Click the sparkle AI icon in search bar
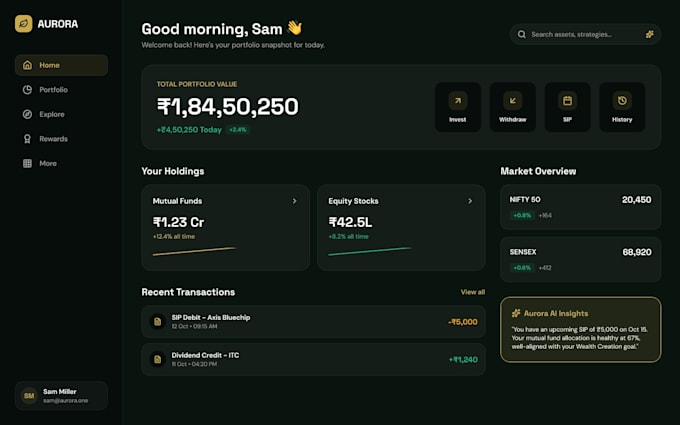Image resolution: width=680 pixels, height=425 pixels. pos(649,34)
